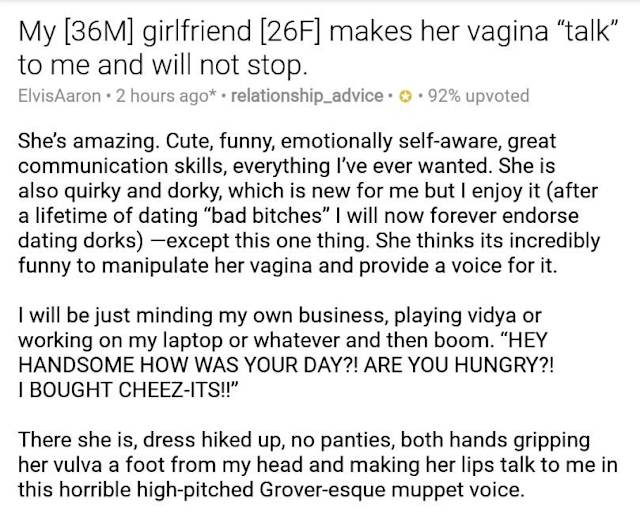This screenshot has width=640, height=514.
Task: Click the words "quirky and dorky"
Action: (x=141, y=191)
